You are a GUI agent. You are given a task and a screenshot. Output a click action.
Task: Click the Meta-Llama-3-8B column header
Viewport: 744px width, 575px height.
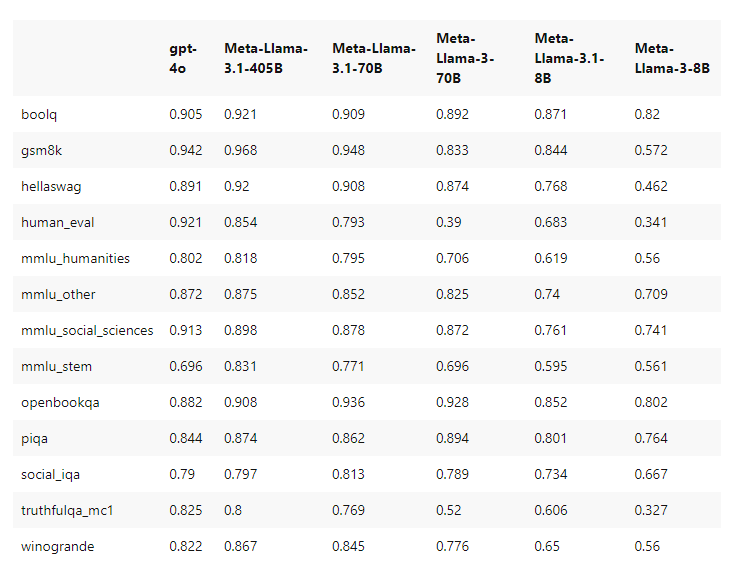tap(672, 57)
